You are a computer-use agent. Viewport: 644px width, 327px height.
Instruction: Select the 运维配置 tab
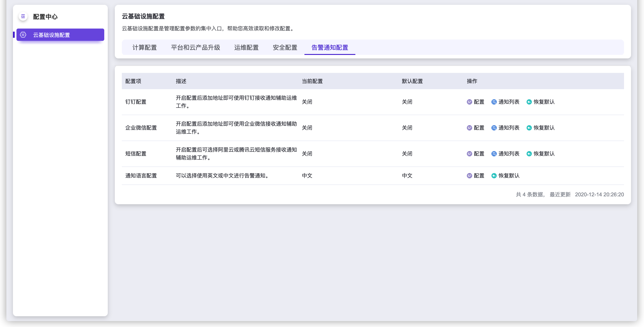[246, 47]
